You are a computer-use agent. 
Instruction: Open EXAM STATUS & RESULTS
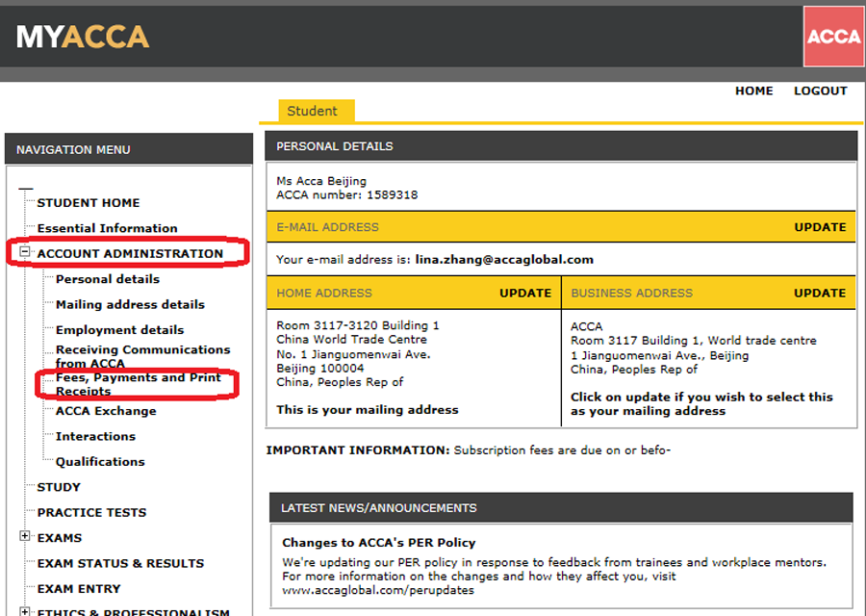pos(120,563)
